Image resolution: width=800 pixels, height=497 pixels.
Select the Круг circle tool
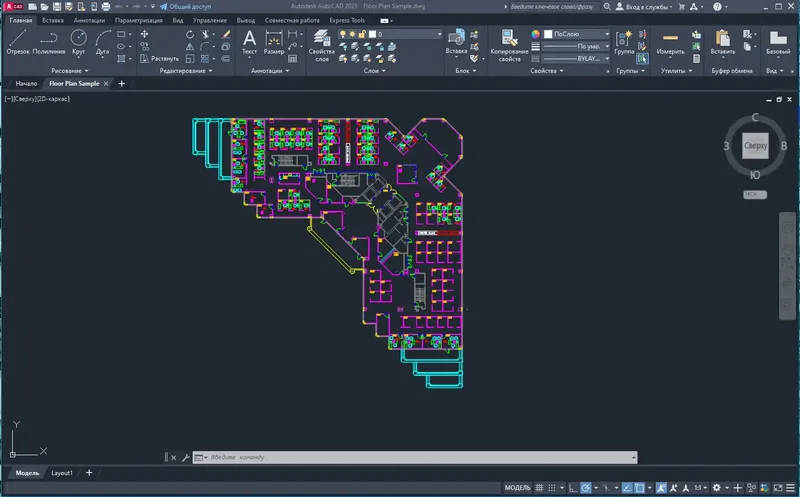(x=79, y=42)
